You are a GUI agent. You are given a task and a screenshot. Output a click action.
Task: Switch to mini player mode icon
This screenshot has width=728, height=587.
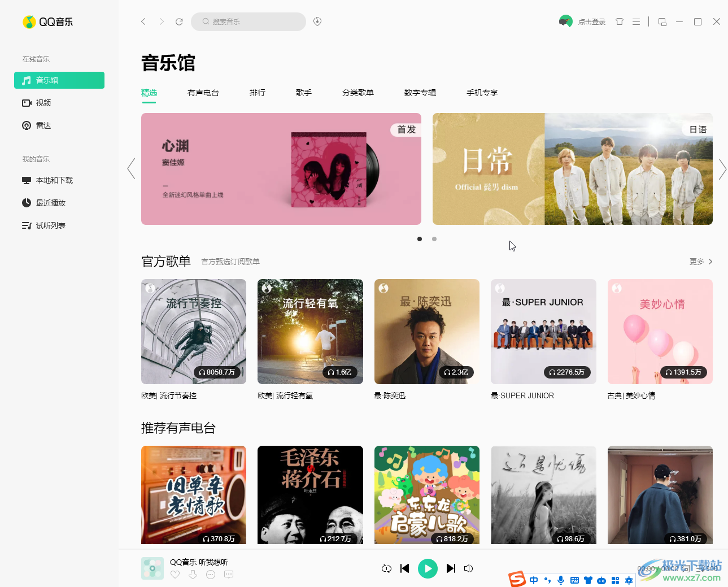coord(662,21)
